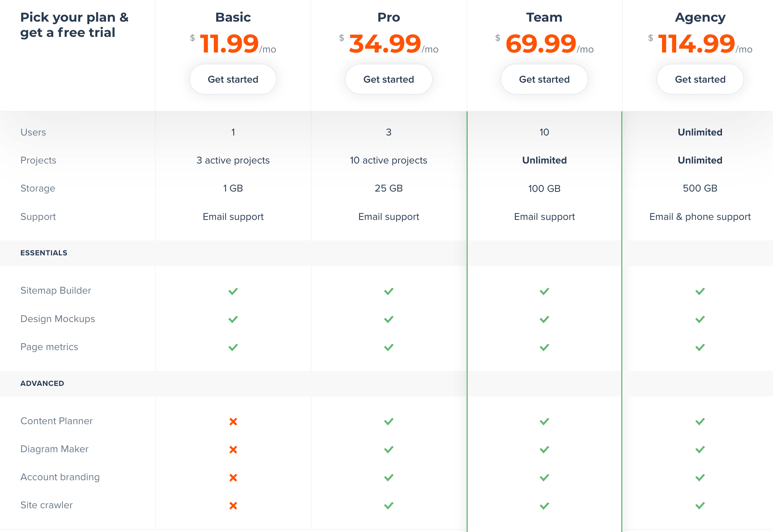Click the Content Planner checkmark under Pro
Screen dimensions: 773x532
point(389,421)
